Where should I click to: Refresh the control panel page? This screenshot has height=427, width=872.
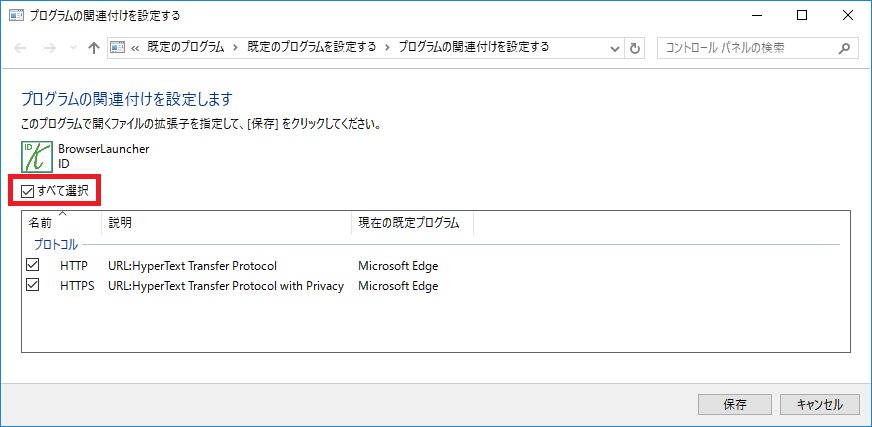[x=635, y=48]
